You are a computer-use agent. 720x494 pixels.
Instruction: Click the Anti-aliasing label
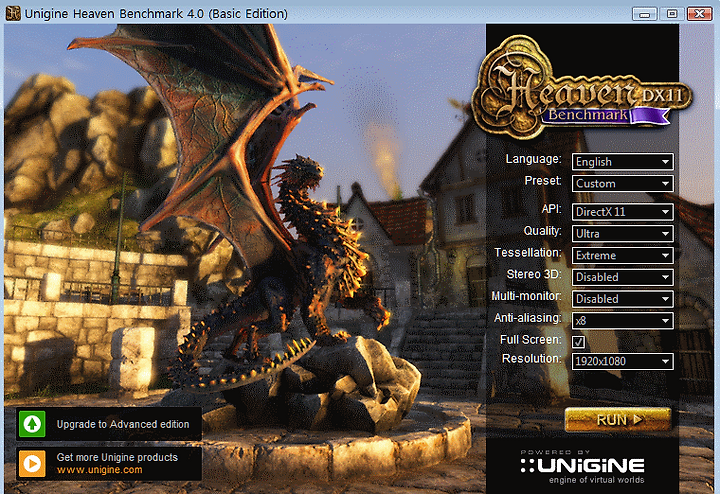[528, 318]
